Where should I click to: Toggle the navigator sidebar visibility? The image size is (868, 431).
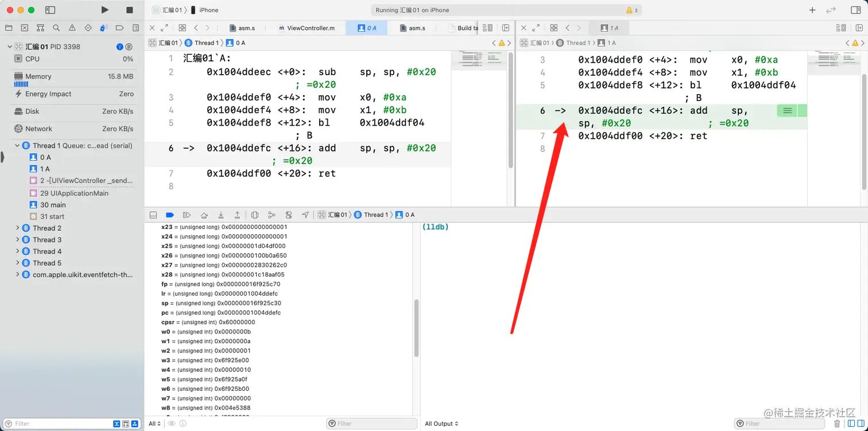pos(50,10)
